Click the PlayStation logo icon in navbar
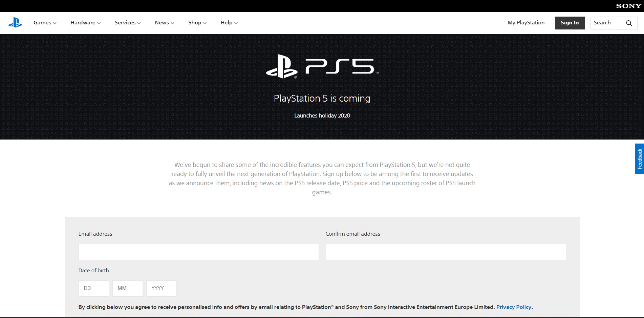 click(x=15, y=23)
